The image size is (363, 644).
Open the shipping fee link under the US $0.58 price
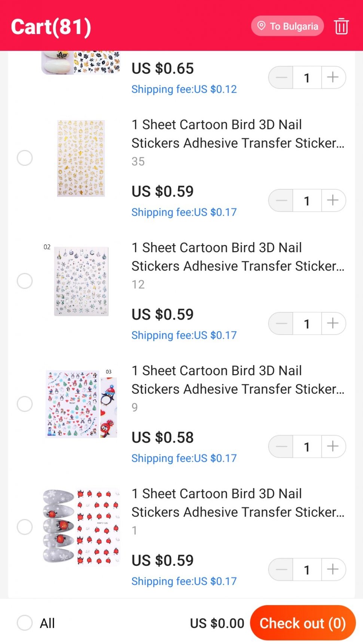tap(184, 458)
